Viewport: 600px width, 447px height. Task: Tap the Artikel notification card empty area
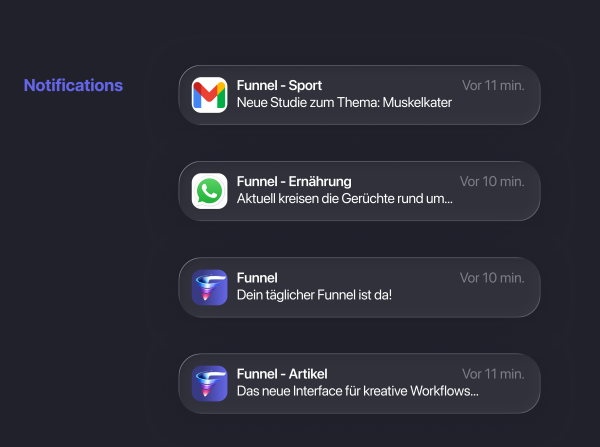pos(512,394)
